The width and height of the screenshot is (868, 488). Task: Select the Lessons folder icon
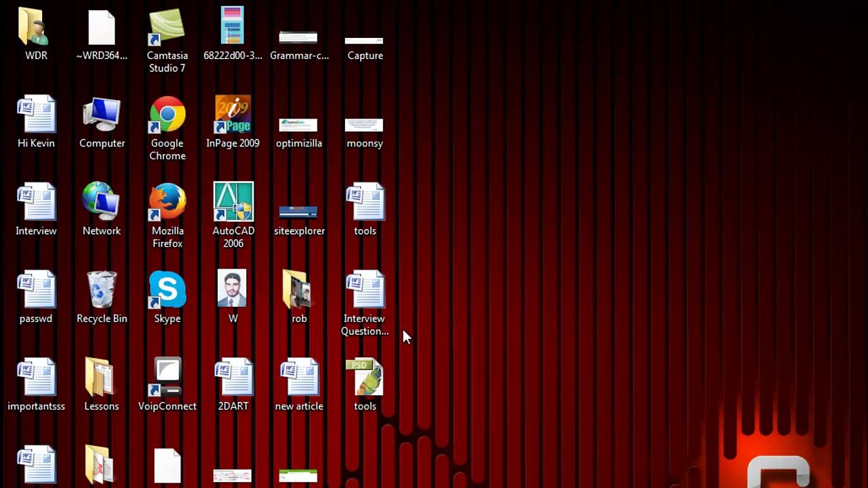[x=100, y=376]
